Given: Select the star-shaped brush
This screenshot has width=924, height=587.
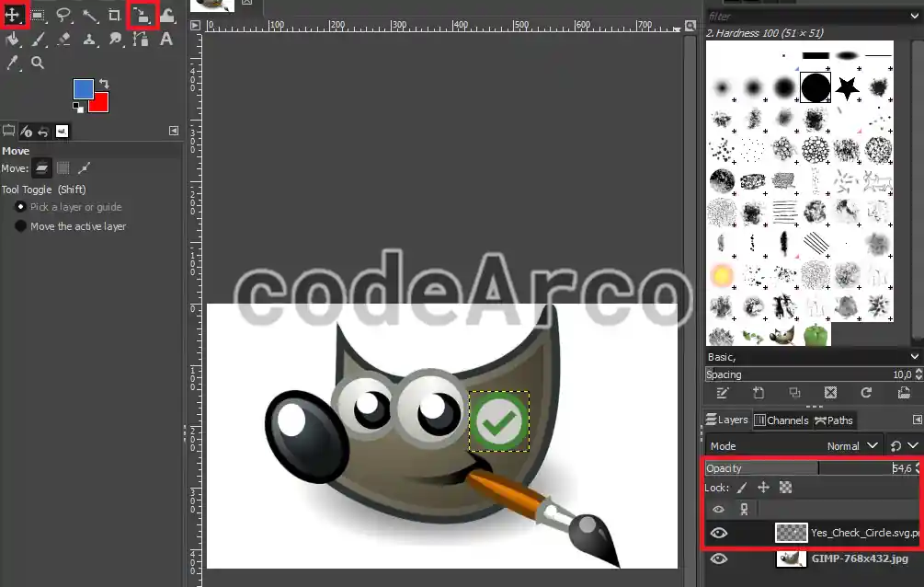Looking at the screenshot, I should (847, 88).
